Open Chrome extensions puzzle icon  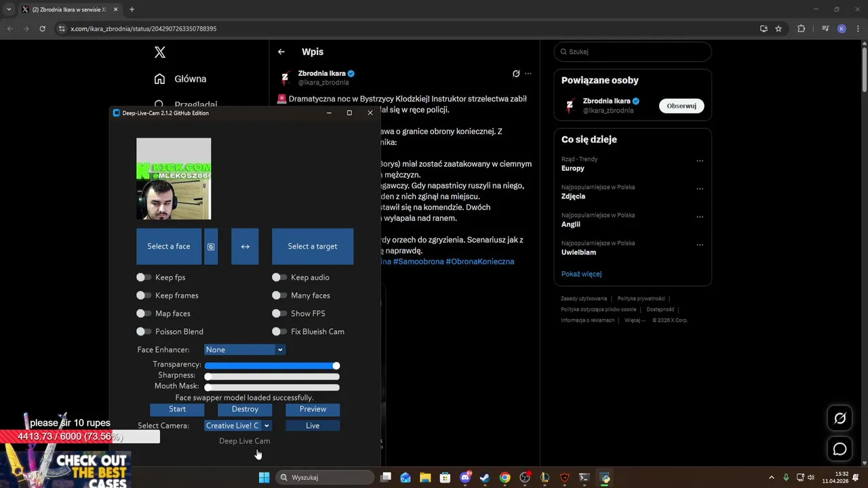click(802, 28)
